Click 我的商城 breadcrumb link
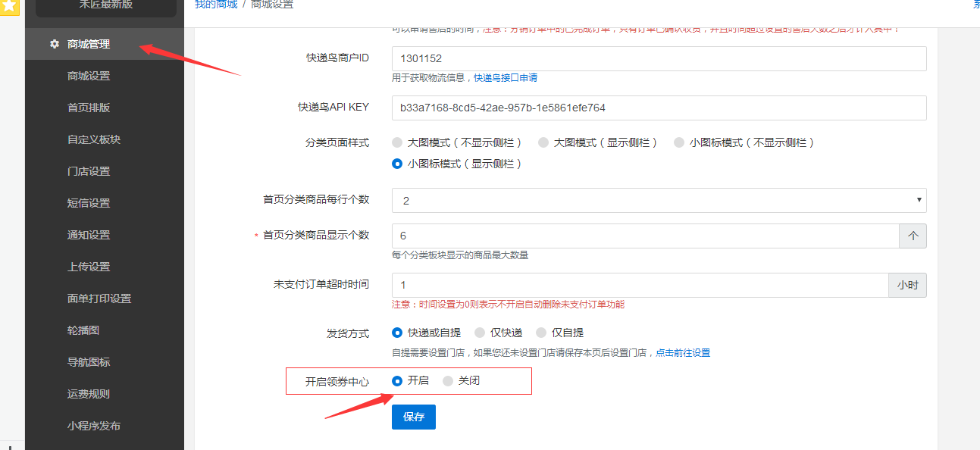Image resolution: width=980 pixels, height=450 pixels. pyautogui.click(x=216, y=5)
